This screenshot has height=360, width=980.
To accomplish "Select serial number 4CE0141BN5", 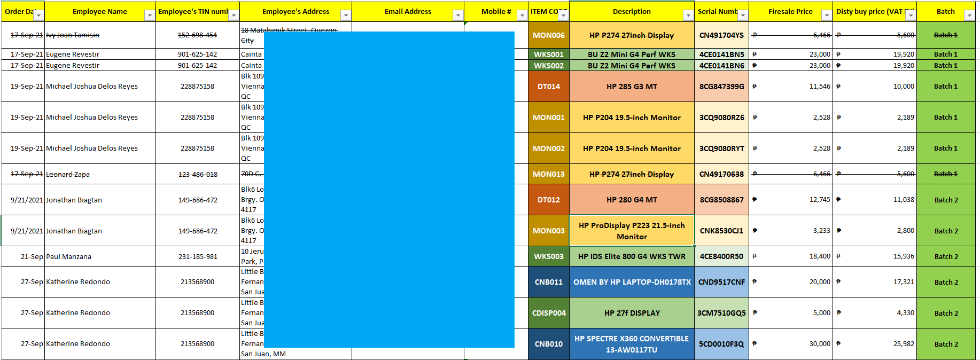I will (x=722, y=54).
